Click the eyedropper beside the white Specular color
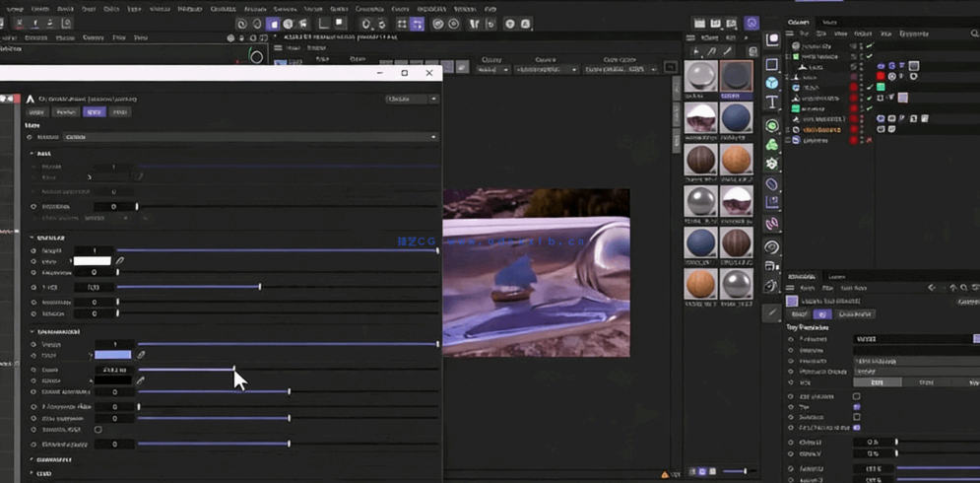 click(x=120, y=261)
